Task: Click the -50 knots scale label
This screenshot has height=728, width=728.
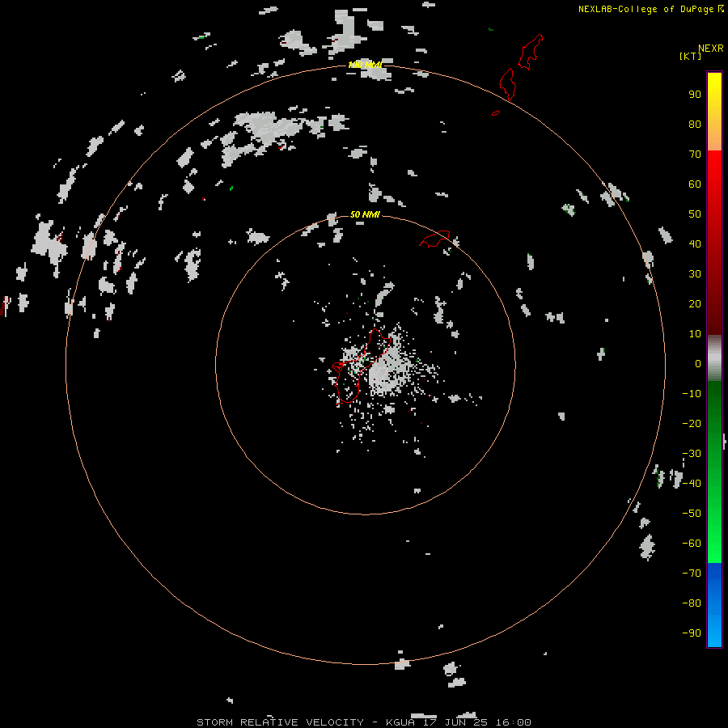Action: click(692, 514)
